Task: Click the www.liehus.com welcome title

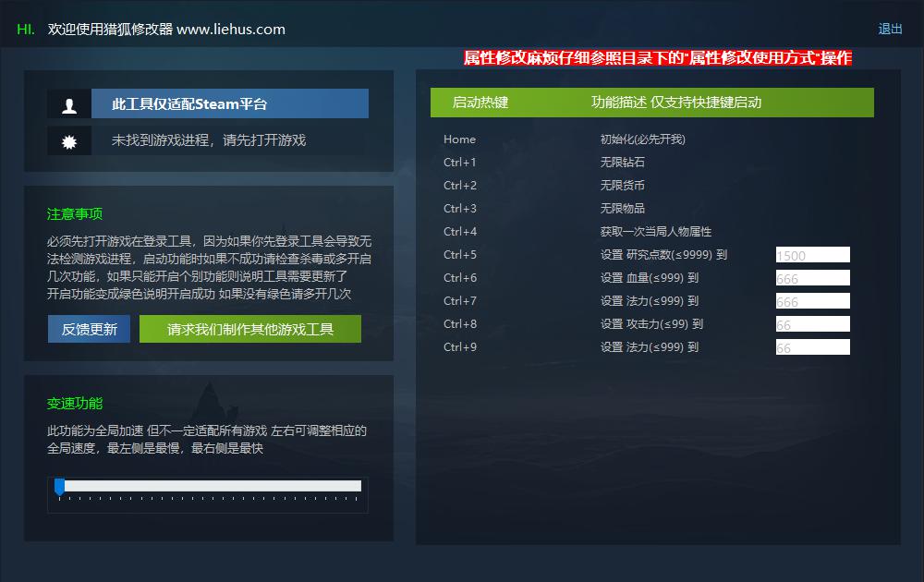Action: [x=166, y=29]
